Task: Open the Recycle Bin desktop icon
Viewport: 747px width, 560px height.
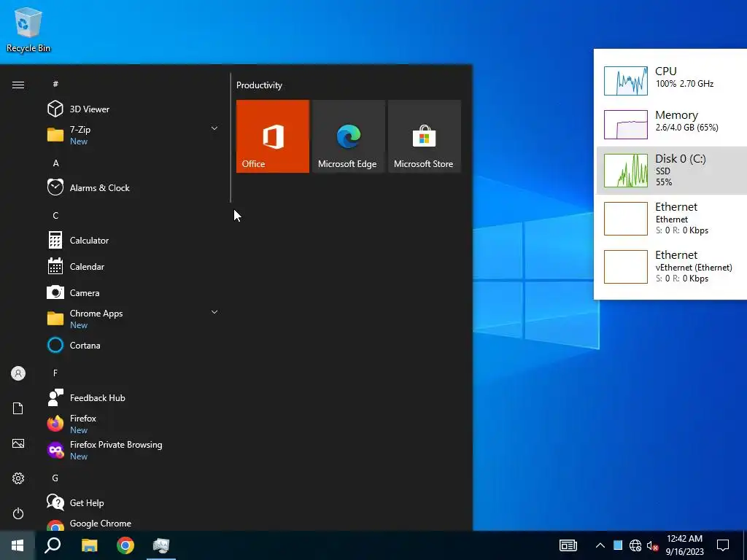Action: click(x=28, y=29)
